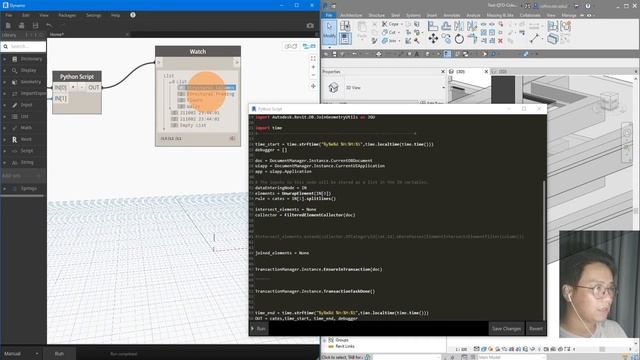The image size is (640, 360).
Task: Open the Help menu in Dynamo
Action: 116,15
